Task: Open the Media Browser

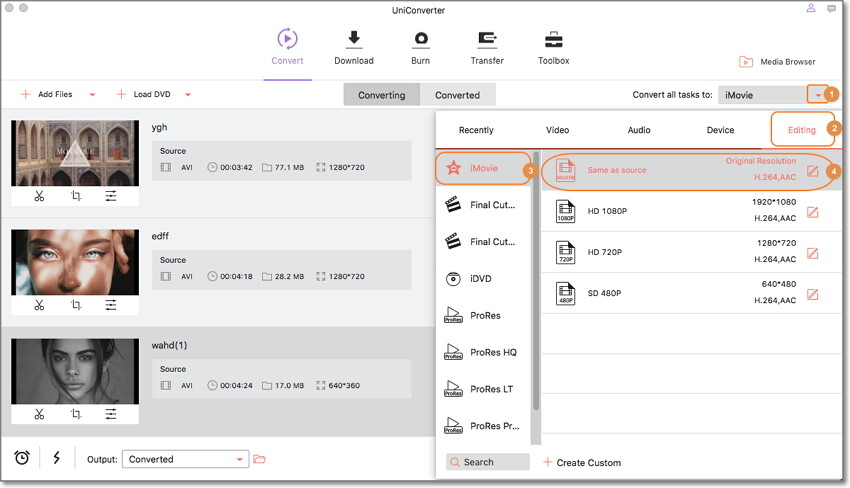Action: point(777,62)
